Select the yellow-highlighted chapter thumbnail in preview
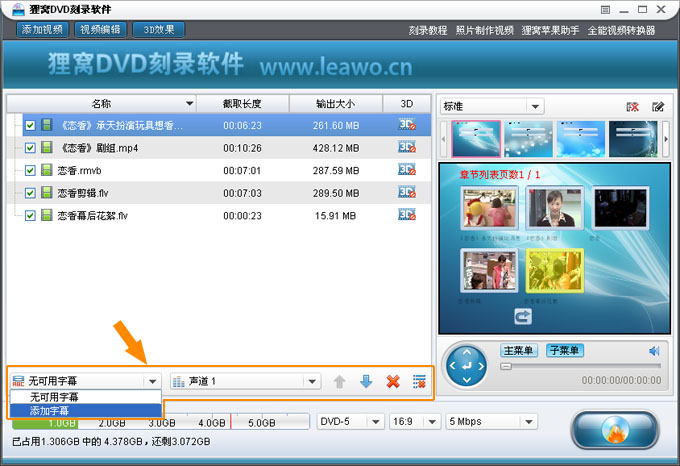Image resolution: width=680 pixels, height=466 pixels. click(555, 270)
